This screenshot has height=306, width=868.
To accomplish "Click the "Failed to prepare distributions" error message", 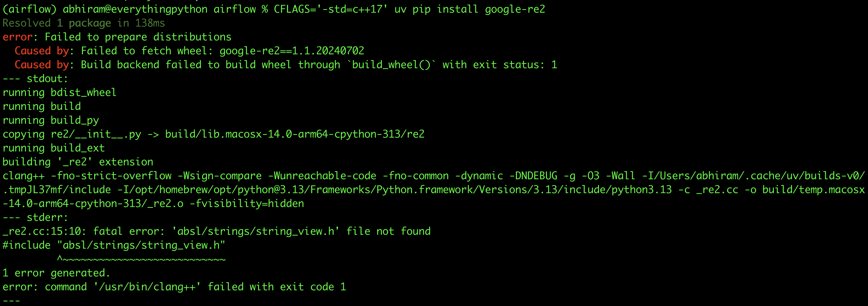I will pos(138,37).
